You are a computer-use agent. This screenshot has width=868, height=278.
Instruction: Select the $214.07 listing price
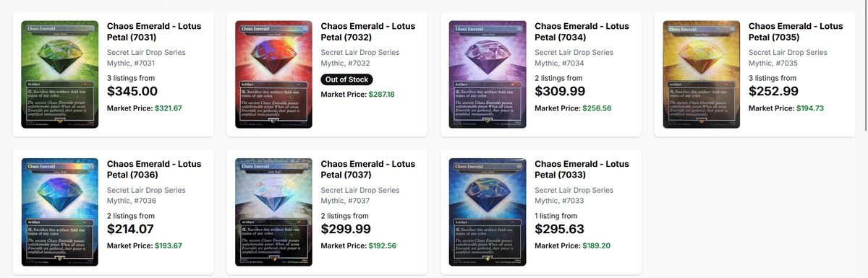[x=131, y=230]
